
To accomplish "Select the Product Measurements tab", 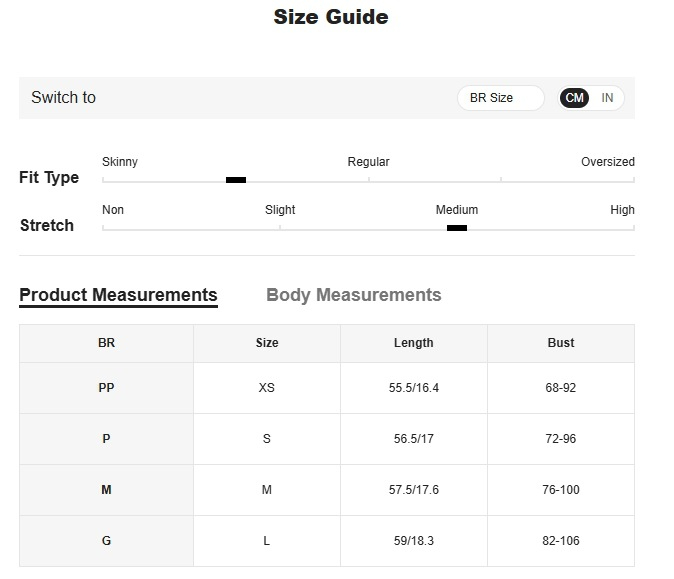I will point(119,296).
